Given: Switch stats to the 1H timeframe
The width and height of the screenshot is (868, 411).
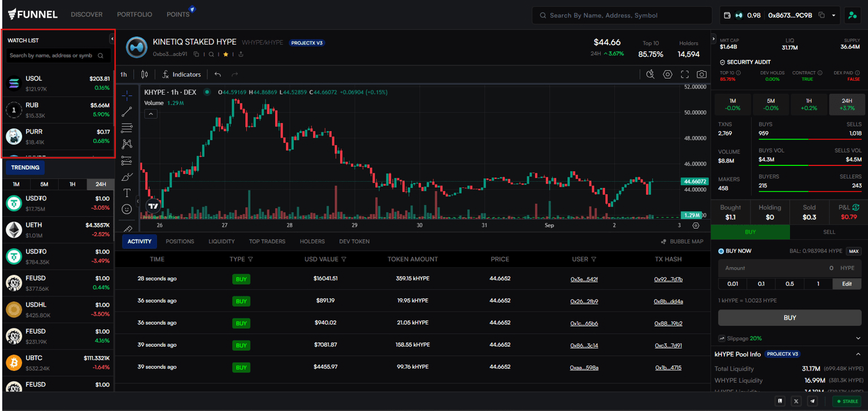Looking at the screenshot, I should [x=809, y=104].
